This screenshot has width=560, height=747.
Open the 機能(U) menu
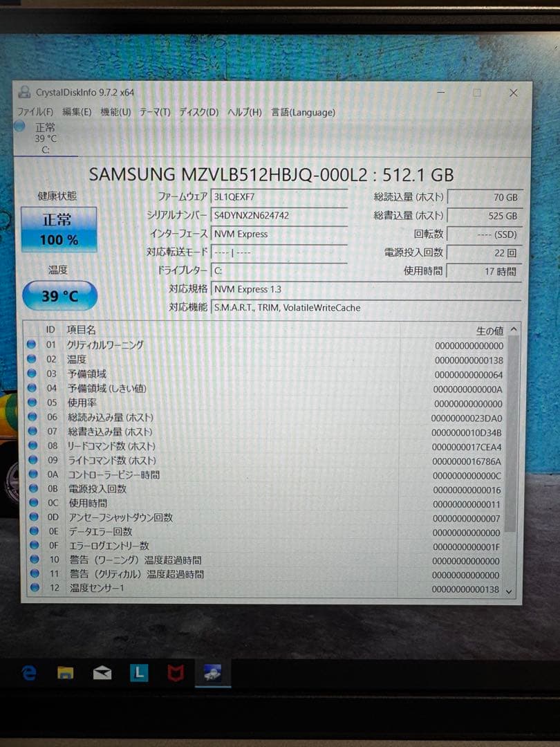click(116, 112)
